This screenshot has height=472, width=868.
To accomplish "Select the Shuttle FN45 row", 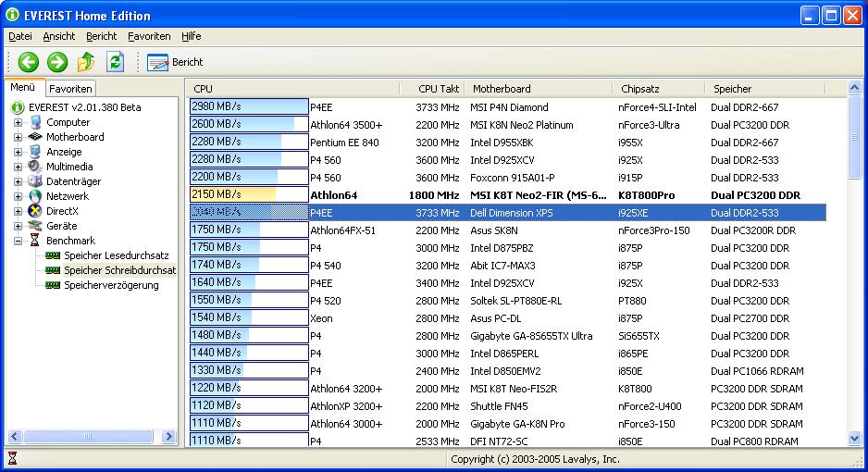I will (507, 406).
